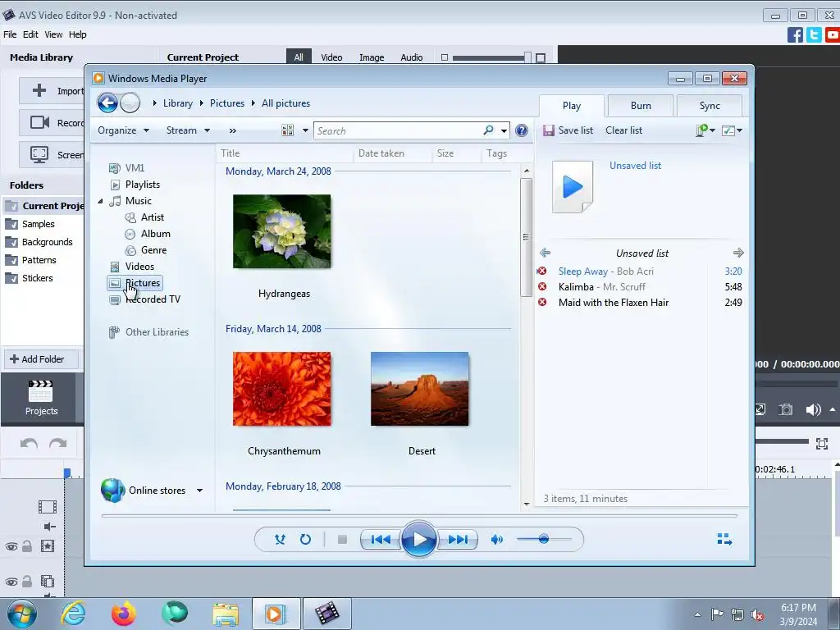Screen dimensions: 840x630
Task: Skip to previous track
Action: 381,540
